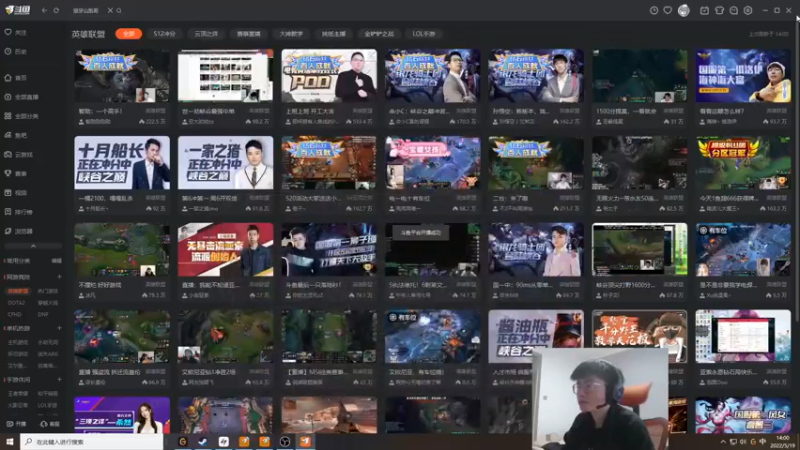800x450 pixels.
Task: Expand 网游竞技 section with plus
Action: coord(59,277)
